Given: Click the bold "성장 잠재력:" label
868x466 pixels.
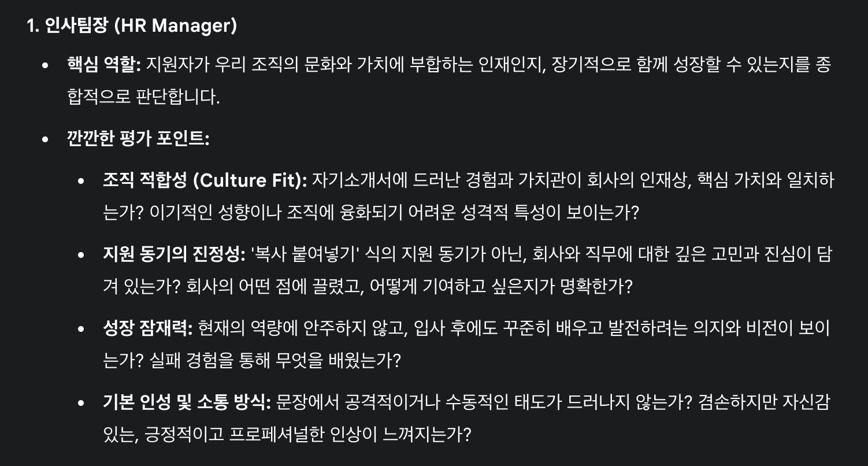Looking at the screenshot, I should click(x=147, y=329).
